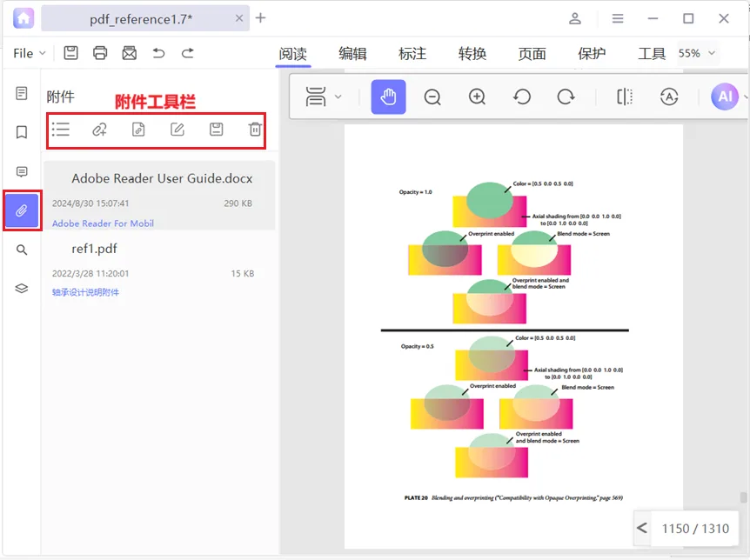
Task: Open the search sidebar panel
Action: coord(22,250)
